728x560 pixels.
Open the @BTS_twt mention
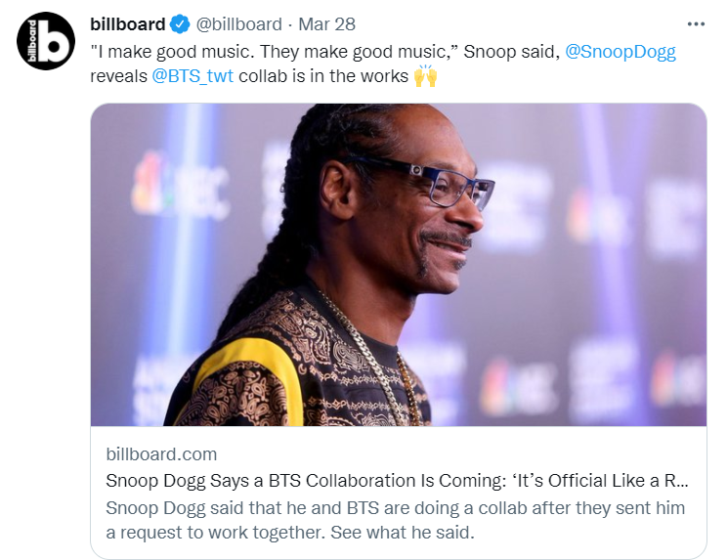193,75
